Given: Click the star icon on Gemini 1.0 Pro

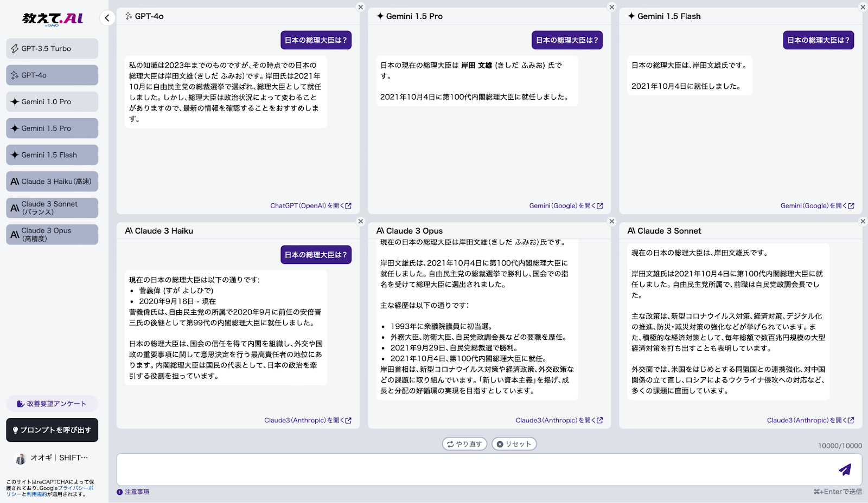Looking at the screenshot, I should click(x=15, y=101).
